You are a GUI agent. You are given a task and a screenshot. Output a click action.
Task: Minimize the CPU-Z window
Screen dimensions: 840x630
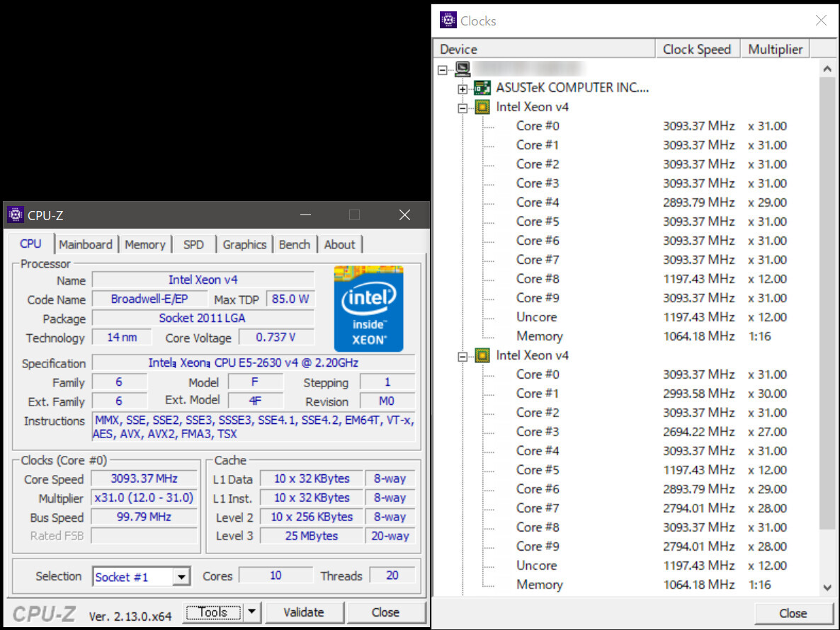click(305, 214)
